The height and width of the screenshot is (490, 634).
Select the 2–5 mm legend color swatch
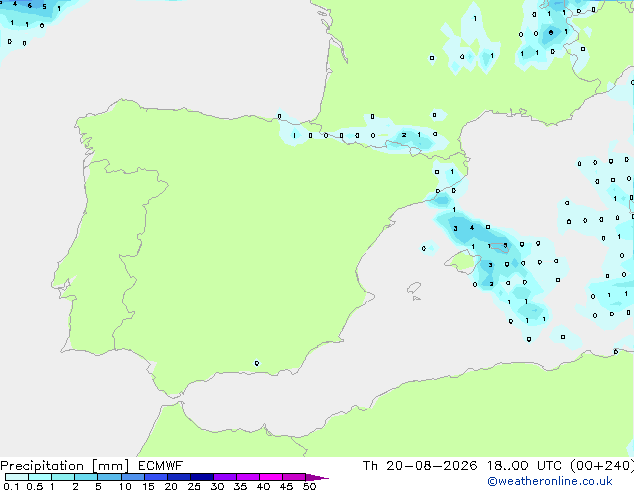pyautogui.click(x=86, y=477)
